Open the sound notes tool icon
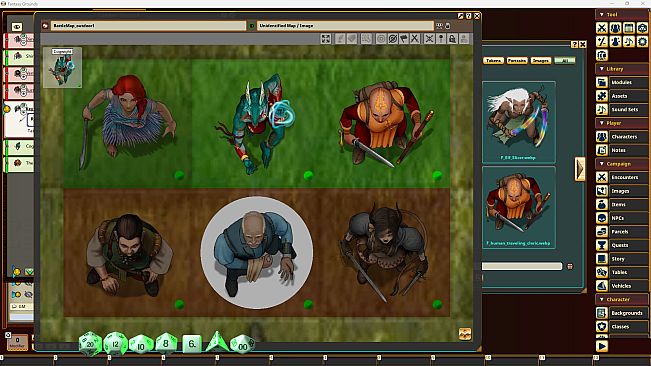The height and width of the screenshot is (366, 651). 629,41
